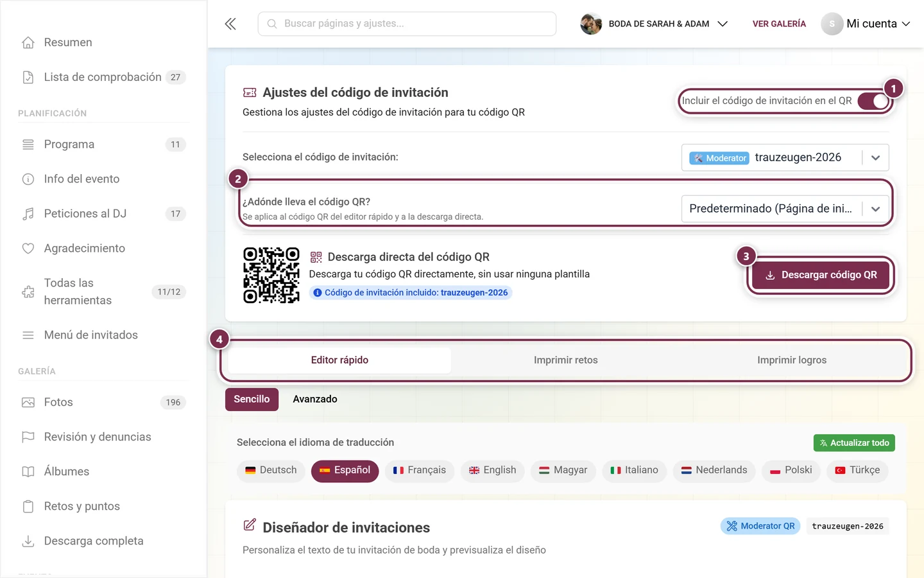The height and width of the screenshot is (578, 924).
Task: Switch to the Imprimir retos tab
Action: (565, 360)
